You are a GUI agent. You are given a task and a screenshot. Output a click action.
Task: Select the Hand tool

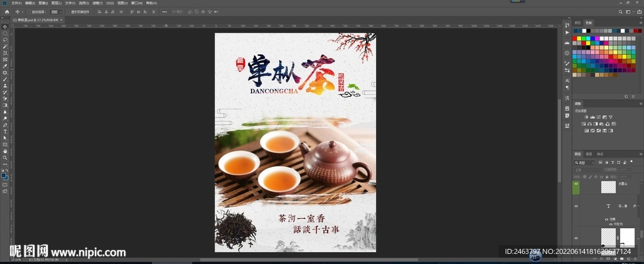(6, 151)
